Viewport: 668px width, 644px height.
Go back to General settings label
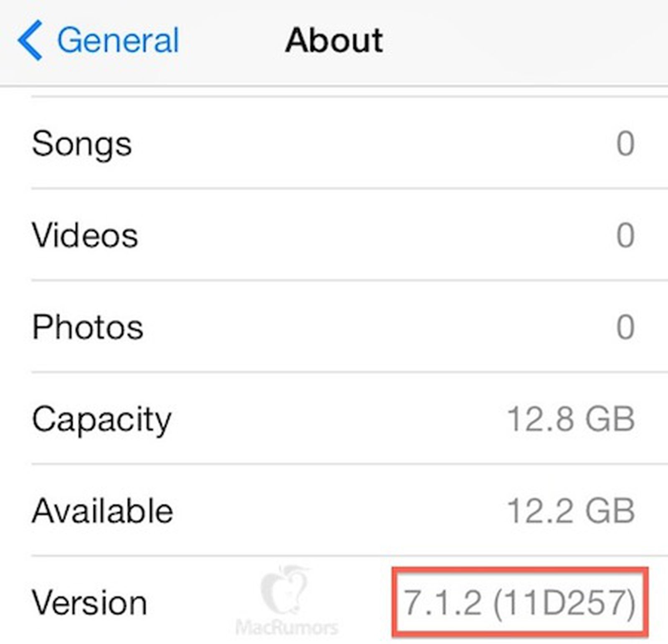click(x=118, y=40)
